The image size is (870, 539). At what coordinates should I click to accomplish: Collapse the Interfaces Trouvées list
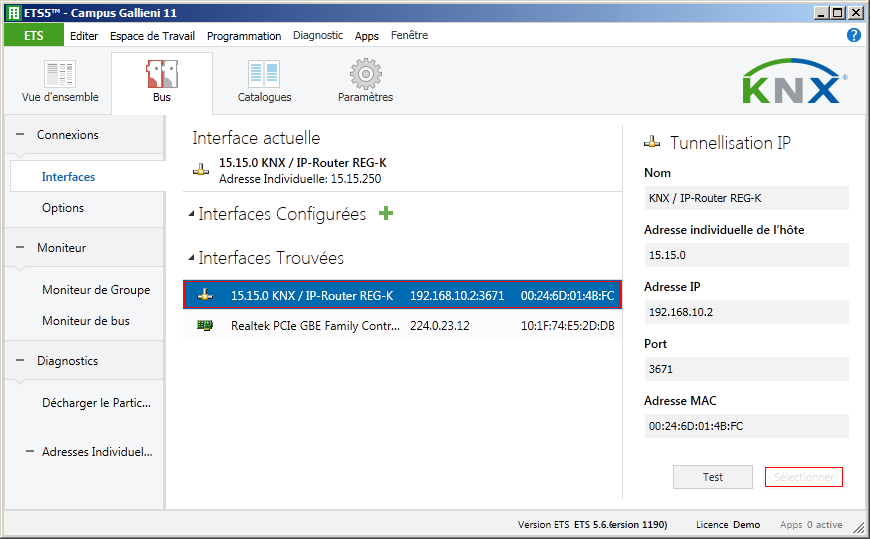click(191, 258)
